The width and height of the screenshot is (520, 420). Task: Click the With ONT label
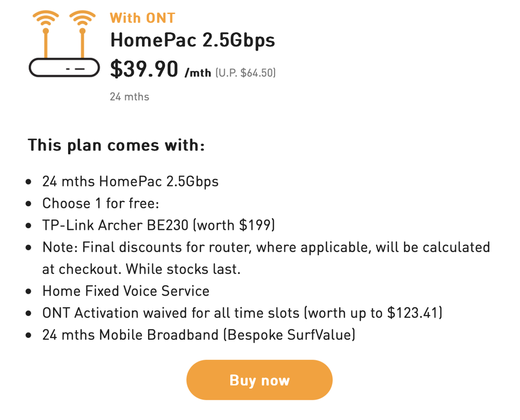(x=142, y=18)
